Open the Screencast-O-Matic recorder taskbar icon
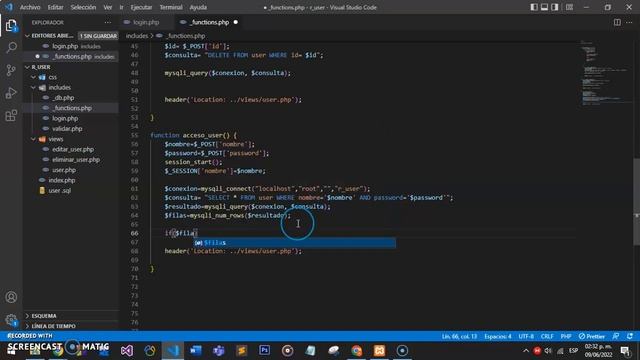640x360 pixels. coord(402,350)
